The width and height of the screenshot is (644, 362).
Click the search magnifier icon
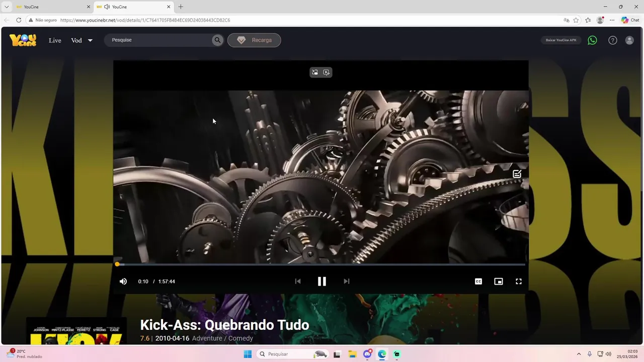pos(217,40)
